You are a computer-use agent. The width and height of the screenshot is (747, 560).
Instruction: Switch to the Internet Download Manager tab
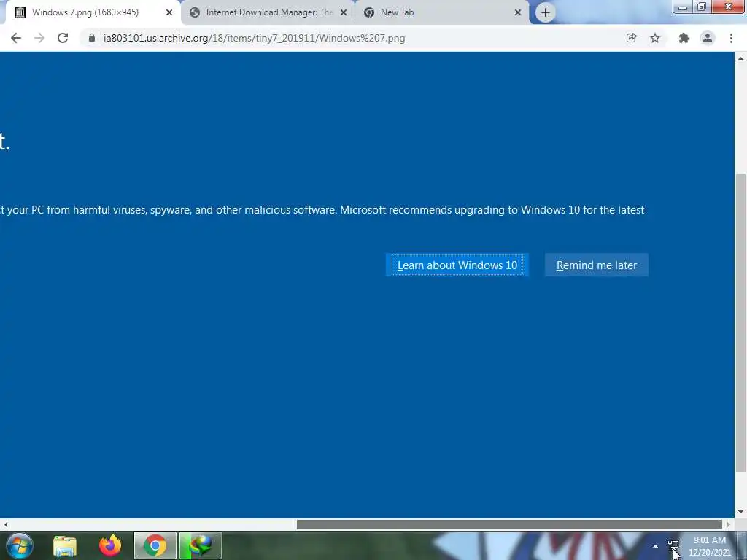pyautogui.click(x=268, y=12)
